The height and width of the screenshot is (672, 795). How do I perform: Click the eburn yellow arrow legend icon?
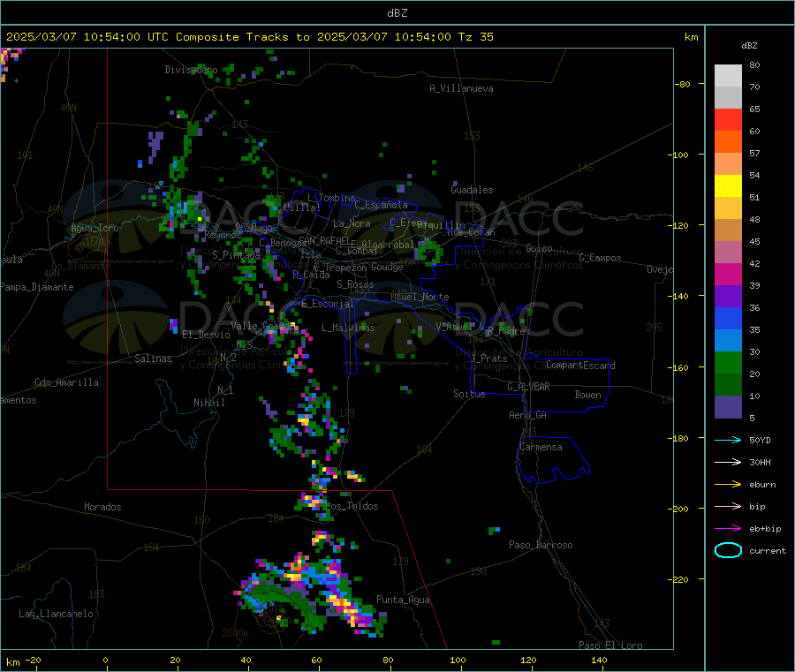tap(728, 484)
